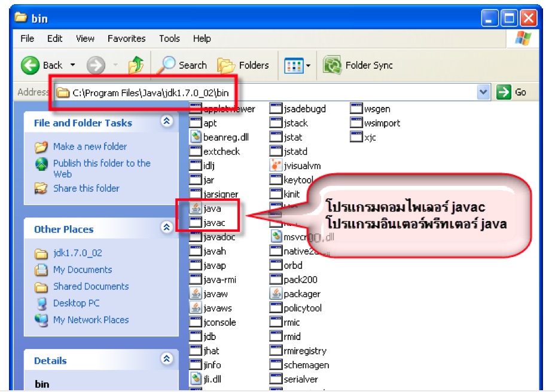
Task: Go to jdk1.7.0_02 in Other Places
Action: click(x=78, y=253)
